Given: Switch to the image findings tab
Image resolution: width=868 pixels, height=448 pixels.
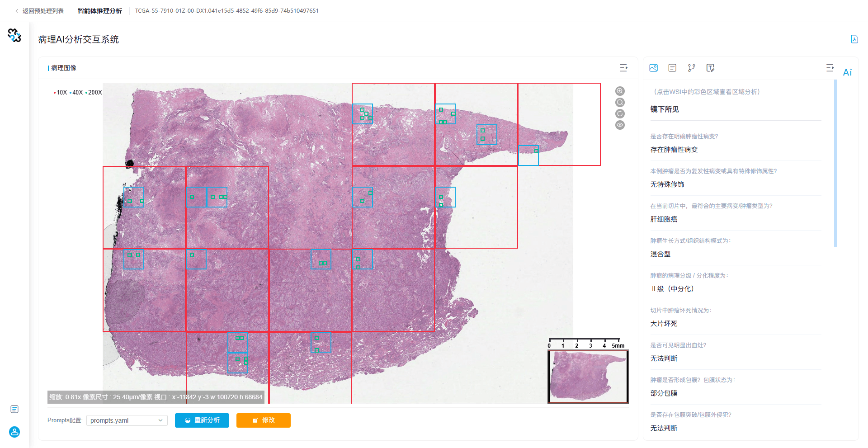Looking at the screenshot, I should pos(653,68).
